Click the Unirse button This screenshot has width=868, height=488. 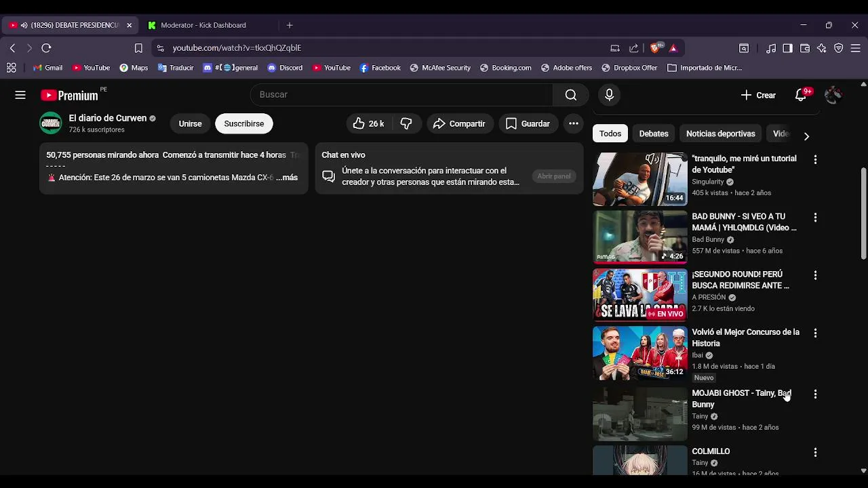tap(190, 123)
